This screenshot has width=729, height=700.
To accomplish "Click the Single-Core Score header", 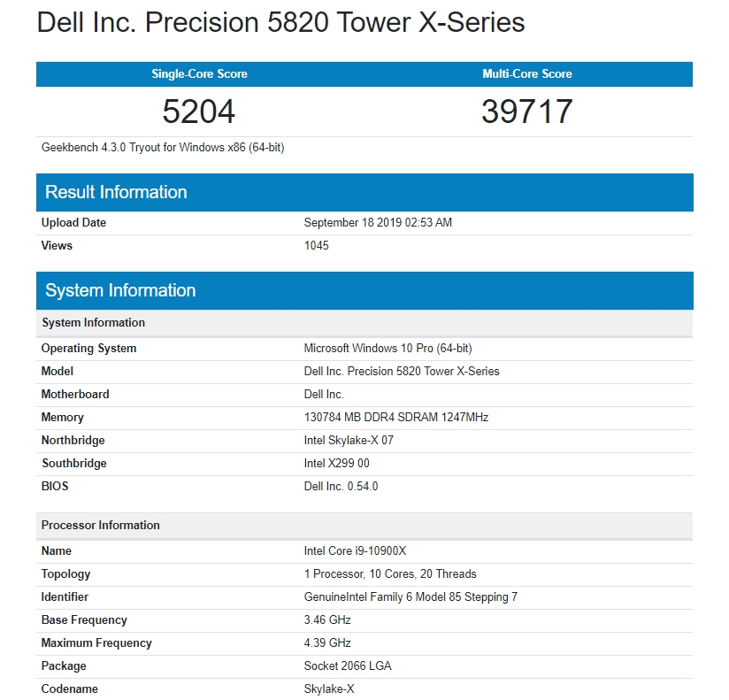I will pos(199,74).
